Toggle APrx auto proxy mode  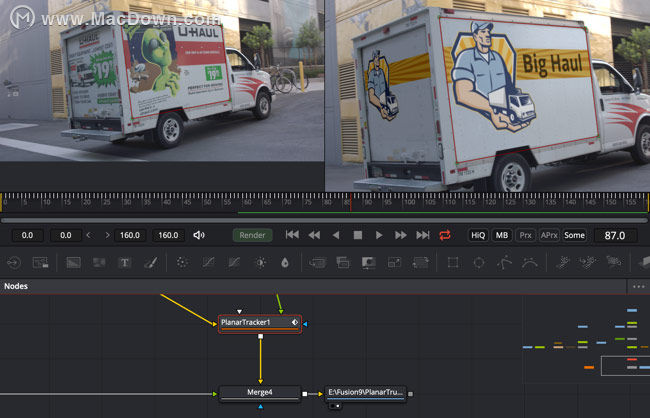pyautogui.click(x=549, y=235)
